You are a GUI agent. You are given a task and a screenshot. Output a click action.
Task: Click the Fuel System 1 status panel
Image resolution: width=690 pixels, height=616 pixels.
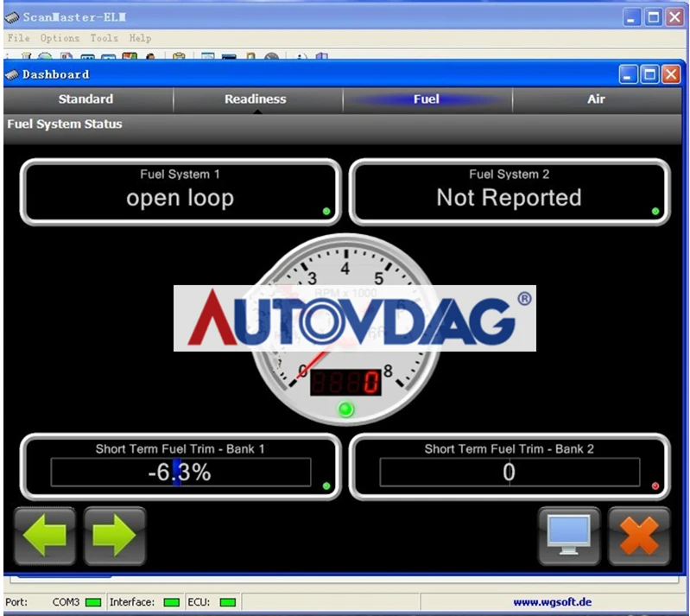pos(180,192)
